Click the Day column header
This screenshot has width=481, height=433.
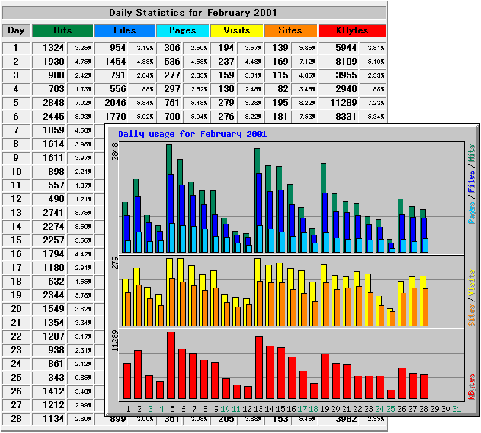point(16,30)
